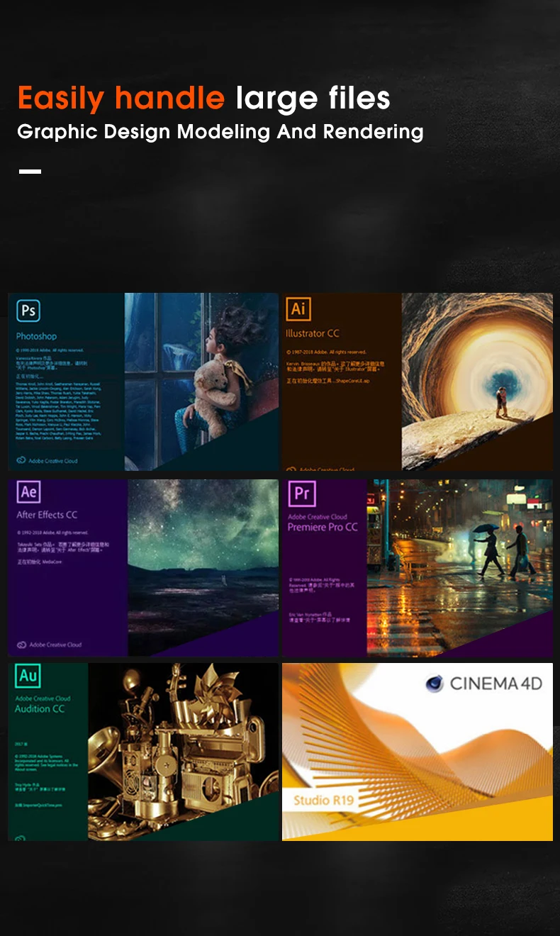Select the Cinema 4D orange wave artwork
This screenshot has height=936, width=560.
click(x=418, y=752)
